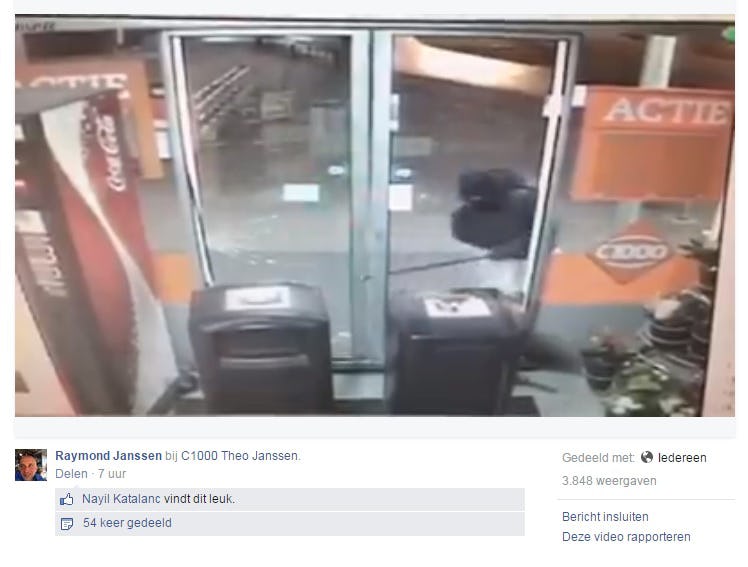
Task: Open Raymond Janssen's profile name link
Action: click(108, 456)
